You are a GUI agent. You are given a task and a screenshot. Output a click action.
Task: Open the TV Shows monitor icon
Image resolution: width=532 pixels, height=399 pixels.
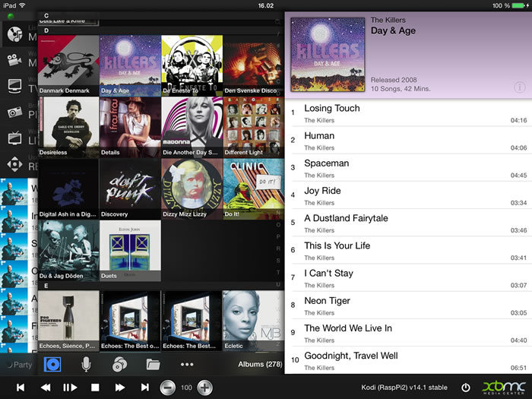(14, 86)
